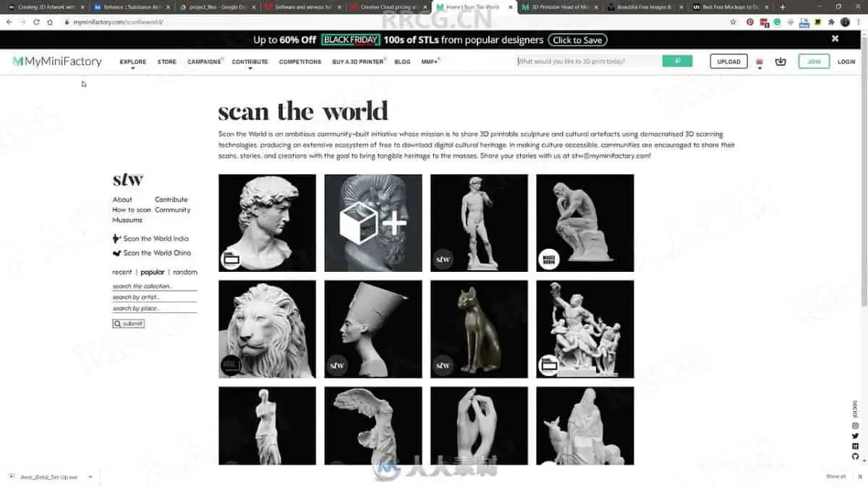Image resolution: width=868 pixels, height=488 pixels.
Task: Sort the collection by popular
Action: [x=153, y=273]
